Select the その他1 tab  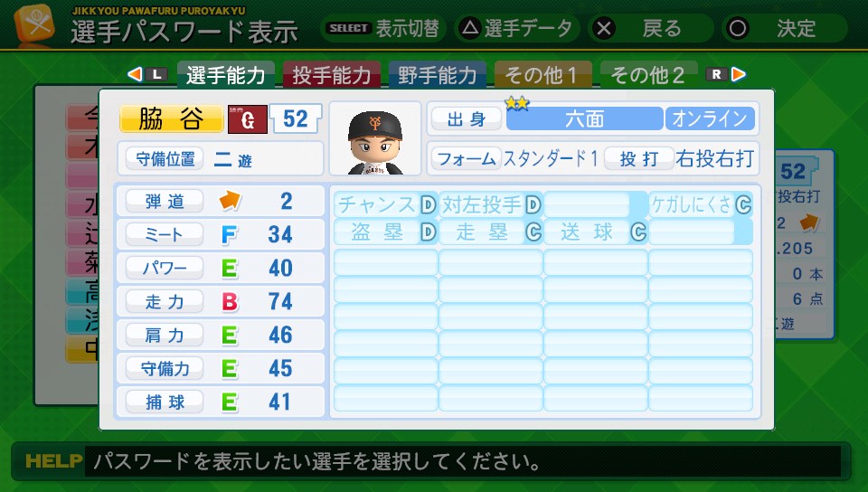pyautogui.click(x=542, y=74)
